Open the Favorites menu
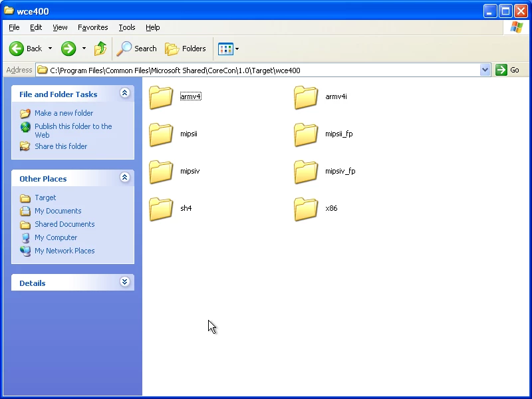532x399 pixels. (92, 27)
